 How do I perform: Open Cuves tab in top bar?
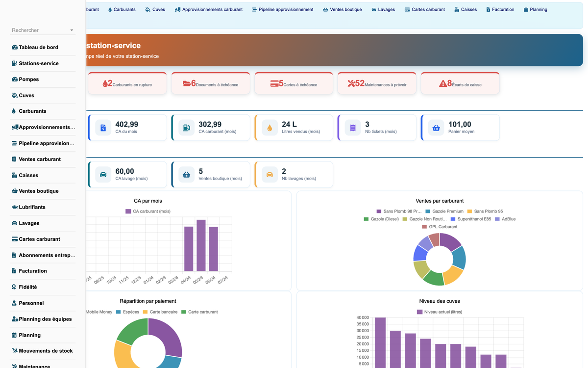(x=155, y=9)
